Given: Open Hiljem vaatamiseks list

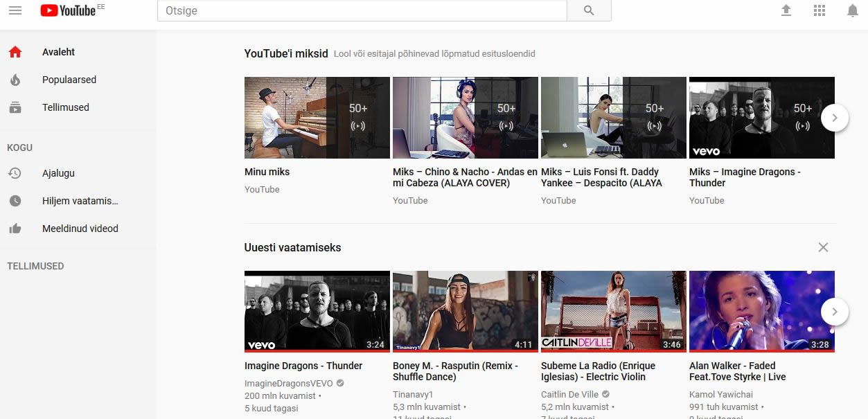Looking at the screenshot, I should point(78,201).
